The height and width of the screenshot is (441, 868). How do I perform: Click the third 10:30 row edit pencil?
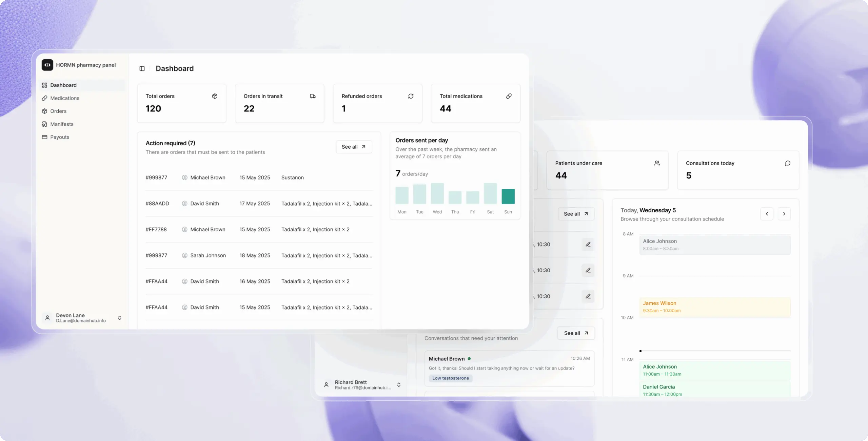click(588, 296)
